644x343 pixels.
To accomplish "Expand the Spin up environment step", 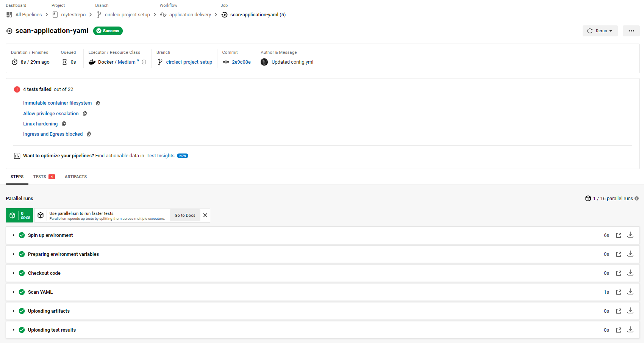I will click(13, 235).
